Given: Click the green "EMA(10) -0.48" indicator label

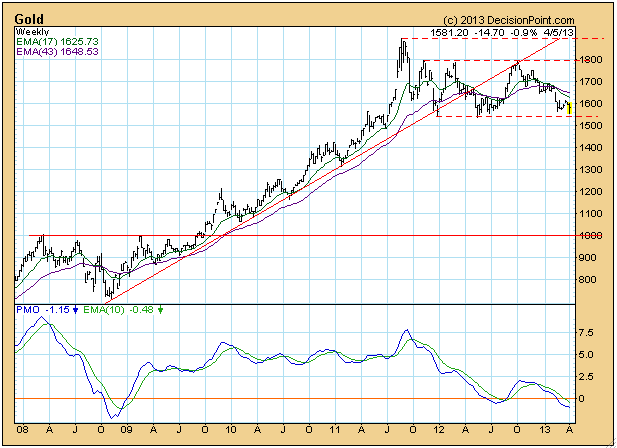Looking at the screenshot, I should 118,310.
